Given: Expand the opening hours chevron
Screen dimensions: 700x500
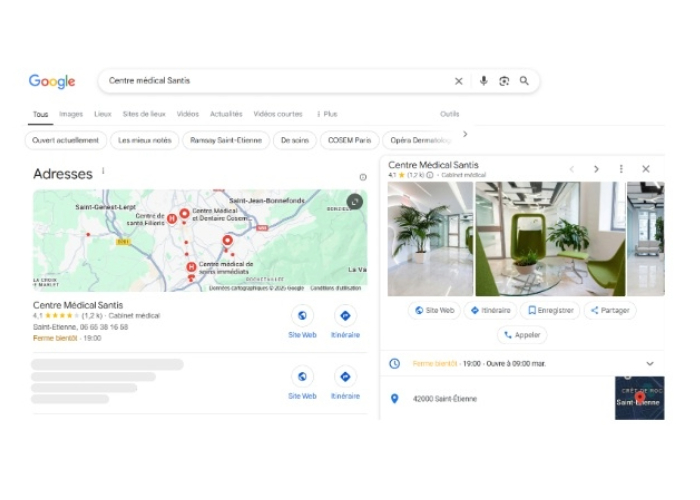Looking at the screenshot, I should (650, 363).
